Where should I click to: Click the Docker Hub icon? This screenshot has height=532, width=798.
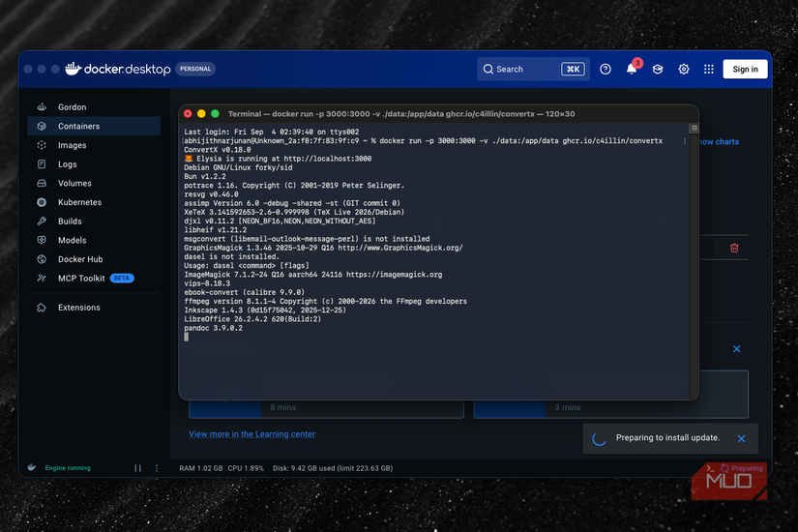point(42,259)
